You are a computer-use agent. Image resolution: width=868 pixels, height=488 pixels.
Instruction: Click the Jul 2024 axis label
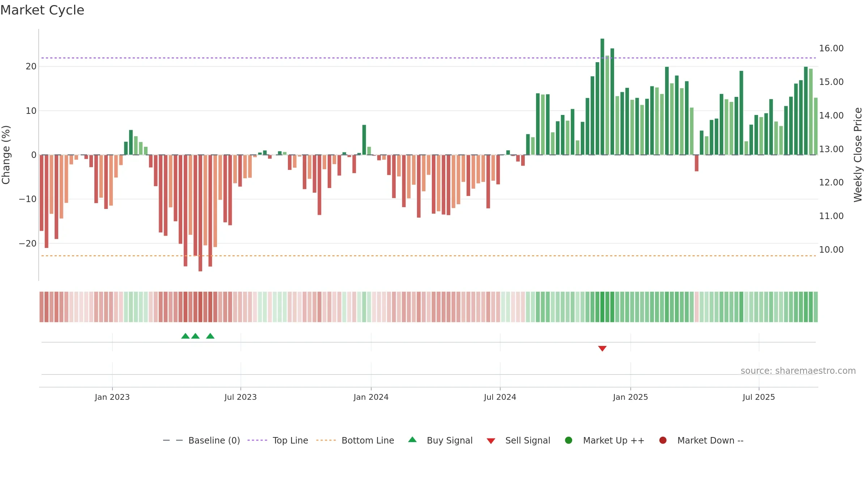coord(500,397)
